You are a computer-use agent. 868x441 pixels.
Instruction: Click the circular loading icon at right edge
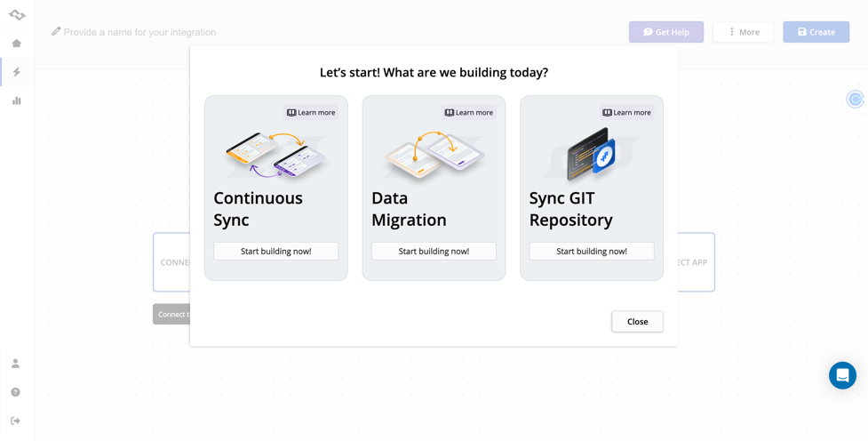pyautogui.click(x=856, y=99)
